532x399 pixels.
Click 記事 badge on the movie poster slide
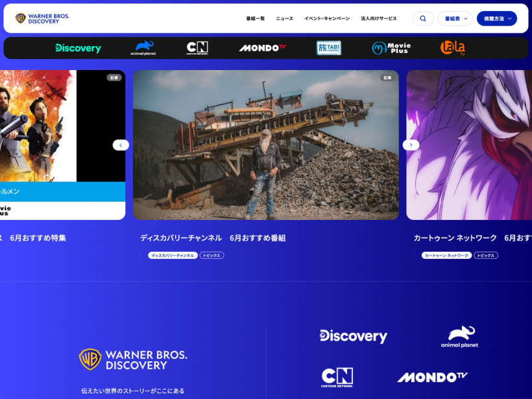coord(114,78)
